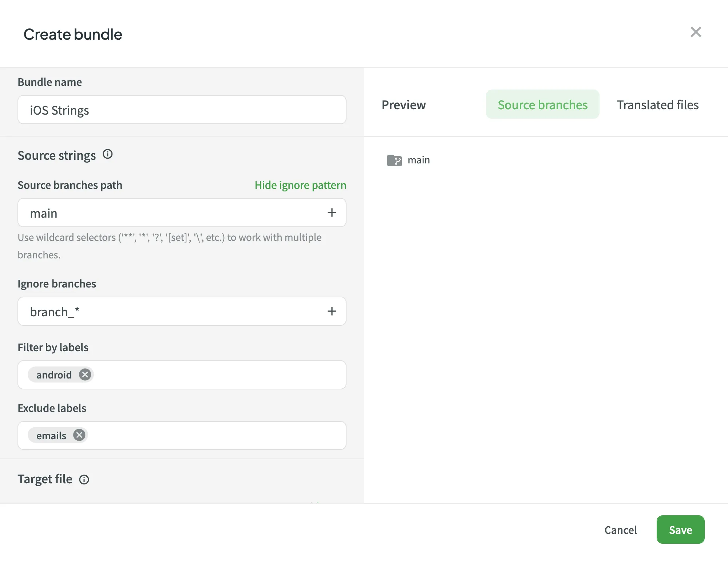The height and width of the screenshot is (567, 728).
Task: Select the Preview tab
Action: tap(403, 104)
